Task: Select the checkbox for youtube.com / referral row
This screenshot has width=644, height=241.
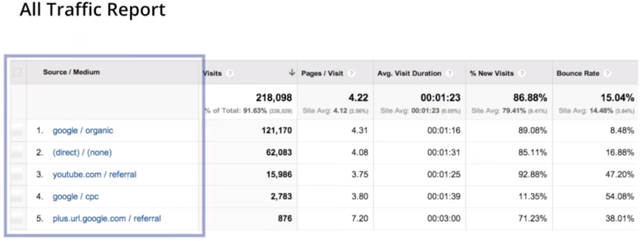Action: [x=17, y=175]
